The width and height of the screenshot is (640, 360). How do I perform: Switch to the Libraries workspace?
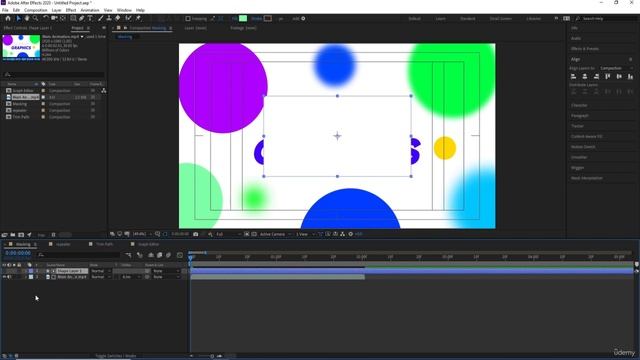pos(533,19)
